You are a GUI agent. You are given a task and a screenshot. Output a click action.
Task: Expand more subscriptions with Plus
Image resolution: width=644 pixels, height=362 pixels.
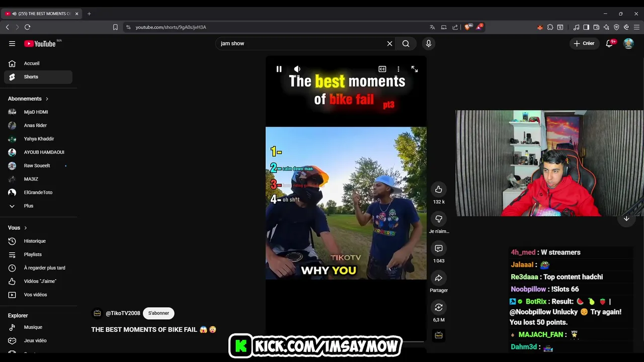(x=38, y=206)
